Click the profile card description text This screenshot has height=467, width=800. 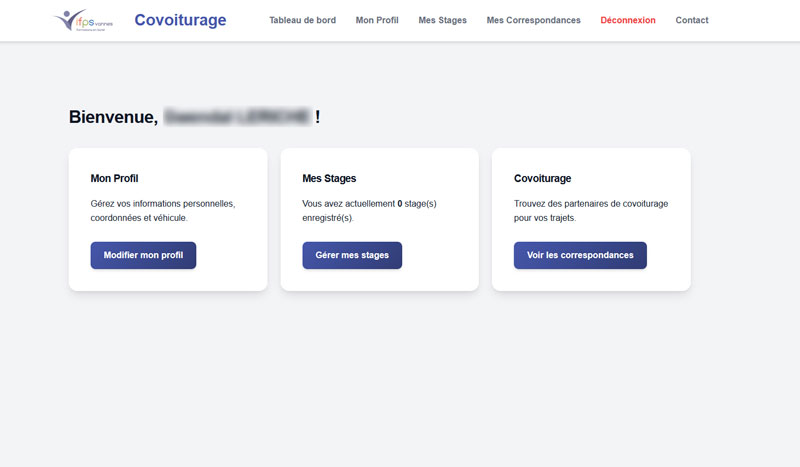pos(162,210)
